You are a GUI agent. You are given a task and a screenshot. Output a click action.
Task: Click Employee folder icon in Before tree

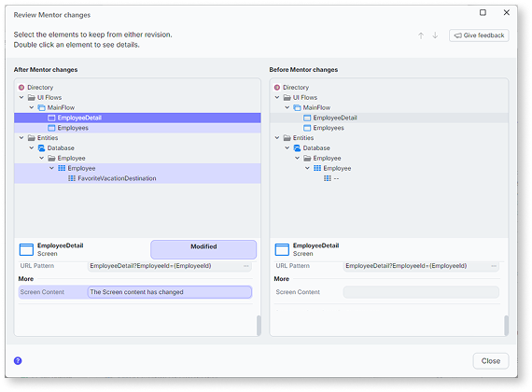point(307,159)
